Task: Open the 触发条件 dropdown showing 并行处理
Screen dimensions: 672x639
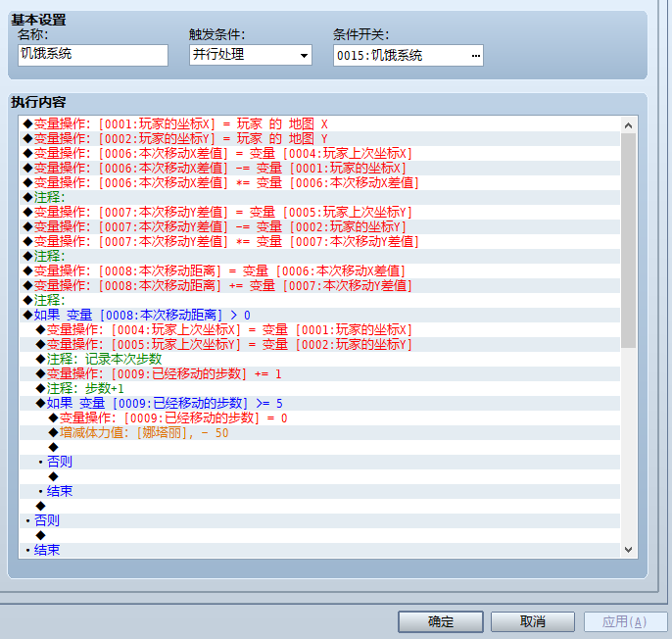Action: tap(251, 55)
